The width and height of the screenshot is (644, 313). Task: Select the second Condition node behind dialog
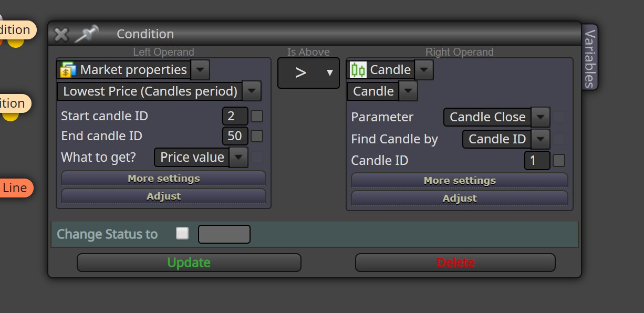click(x=15, y=103)
